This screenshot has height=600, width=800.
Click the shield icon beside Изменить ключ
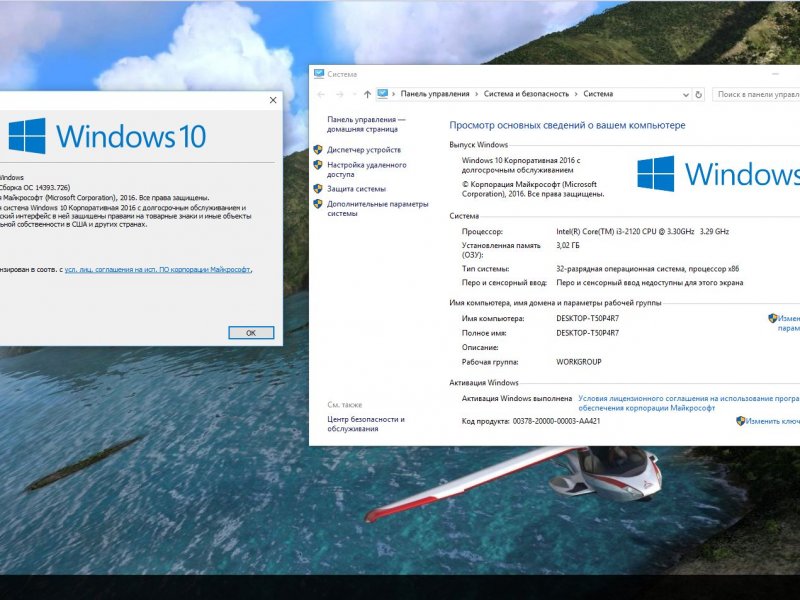point(741,421)
